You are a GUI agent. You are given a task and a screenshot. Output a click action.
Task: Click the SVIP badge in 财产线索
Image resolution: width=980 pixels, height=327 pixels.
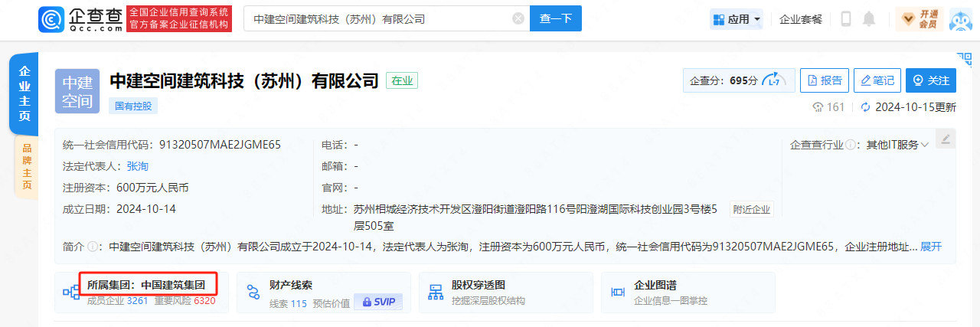point(378,302)
